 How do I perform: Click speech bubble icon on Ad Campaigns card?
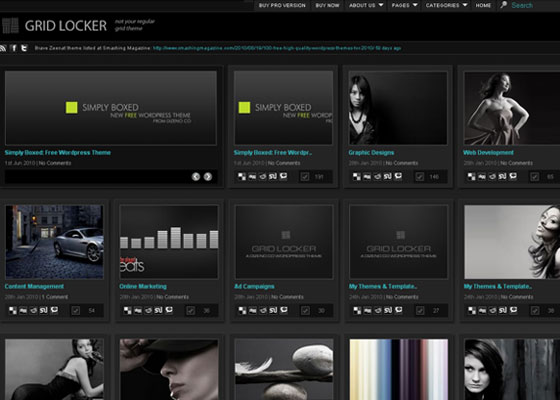pos(284,310)
